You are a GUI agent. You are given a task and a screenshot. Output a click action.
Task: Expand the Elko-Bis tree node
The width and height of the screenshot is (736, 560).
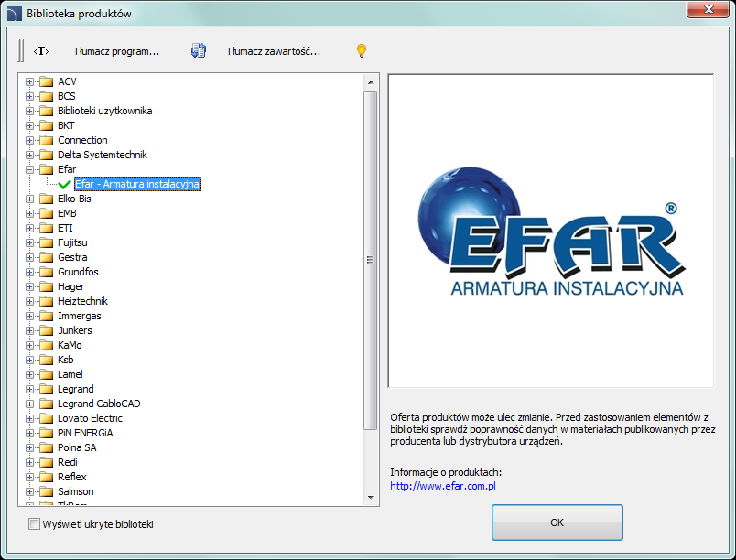[29, 199]
